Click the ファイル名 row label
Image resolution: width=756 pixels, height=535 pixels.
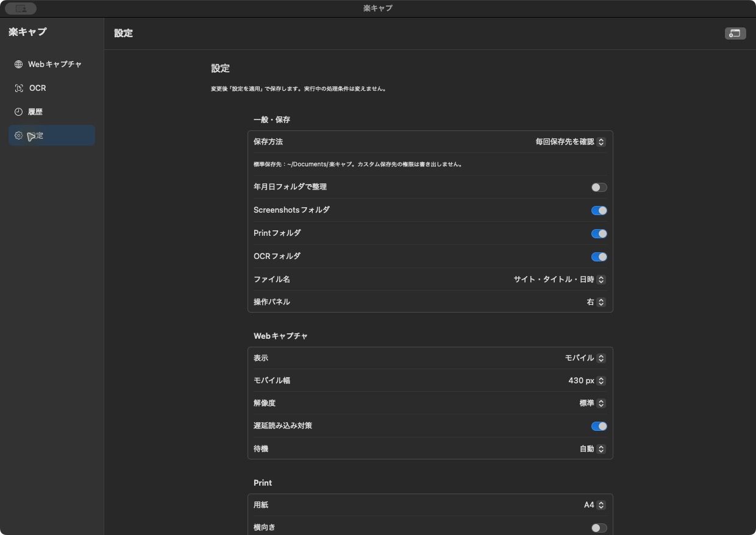tap(272, 280)
